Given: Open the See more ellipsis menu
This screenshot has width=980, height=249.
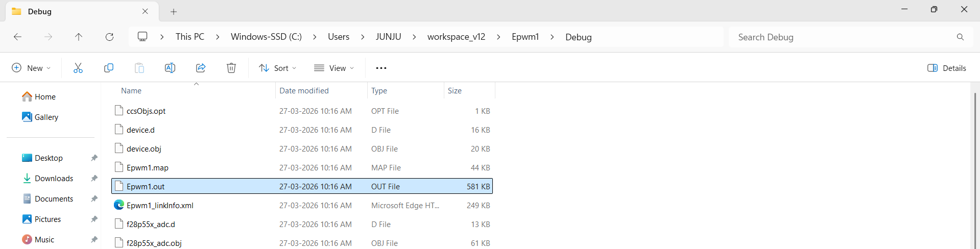Looking at the screenshot, I should [x=381, y=68].
